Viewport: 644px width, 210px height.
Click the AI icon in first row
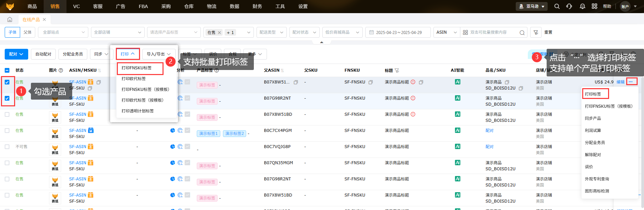pos(458,82)
